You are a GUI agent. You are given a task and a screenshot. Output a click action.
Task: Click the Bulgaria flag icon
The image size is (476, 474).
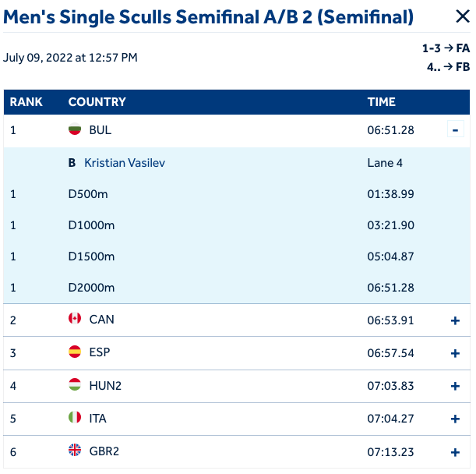click(x=75, y=130)
